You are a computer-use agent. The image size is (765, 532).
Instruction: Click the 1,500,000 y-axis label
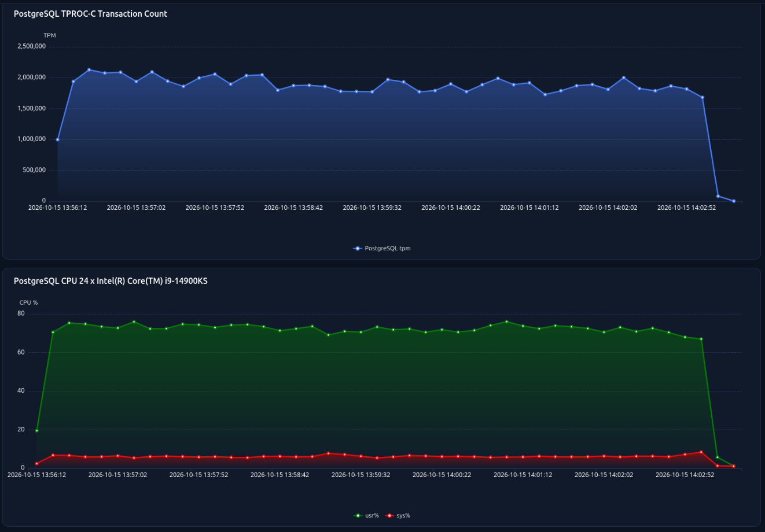coord(32,108)
